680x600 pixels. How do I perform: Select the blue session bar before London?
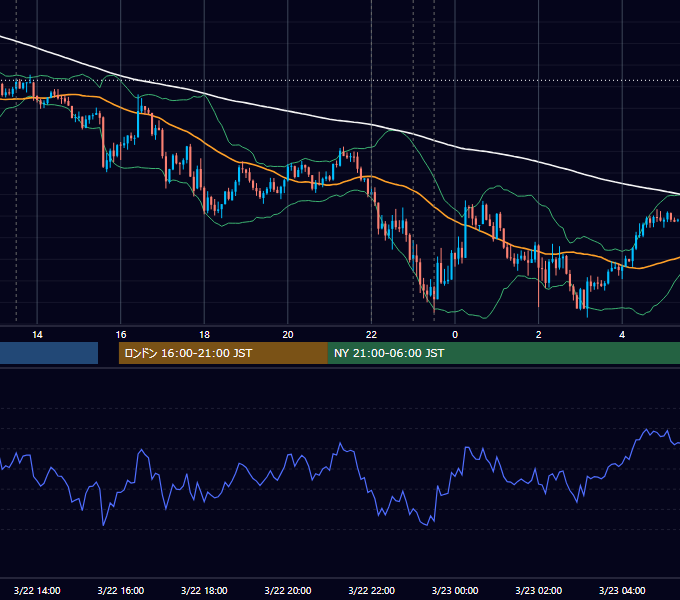click(x=49, y=353)
